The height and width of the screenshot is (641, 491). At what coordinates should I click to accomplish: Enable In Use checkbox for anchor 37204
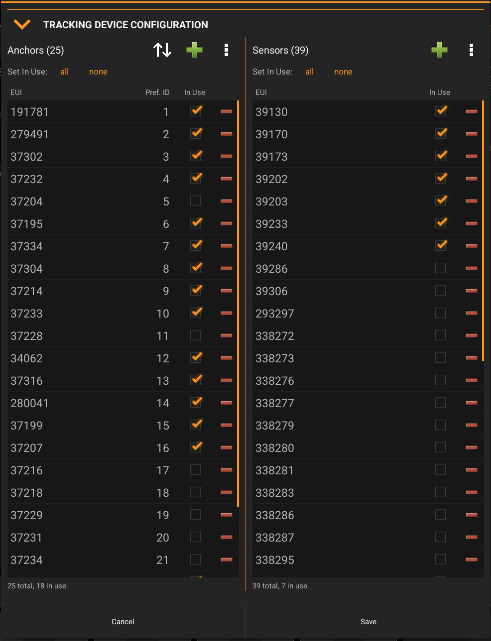195,201
